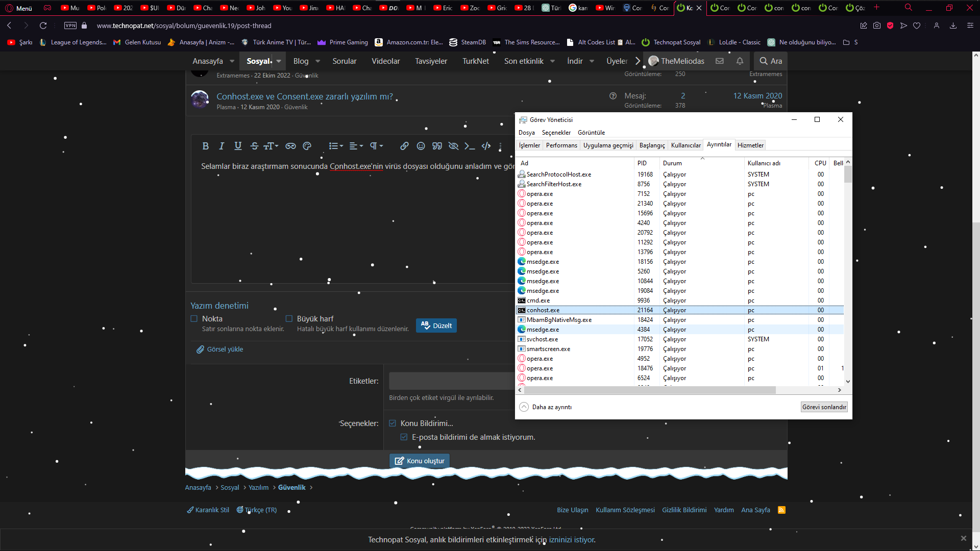Click the Konu oluştur button
Viewport: 980px width, 551px height.
tap(420, 461)
